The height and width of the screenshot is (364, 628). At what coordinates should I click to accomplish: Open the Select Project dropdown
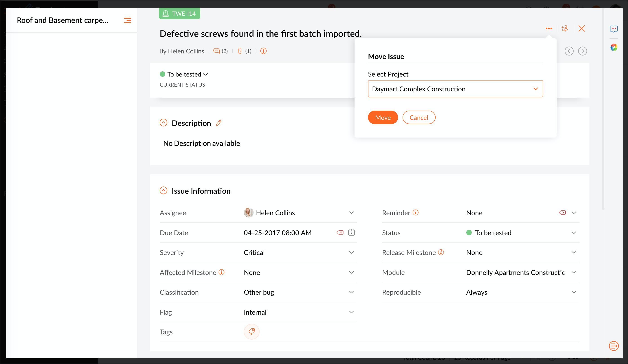point(455,89)
